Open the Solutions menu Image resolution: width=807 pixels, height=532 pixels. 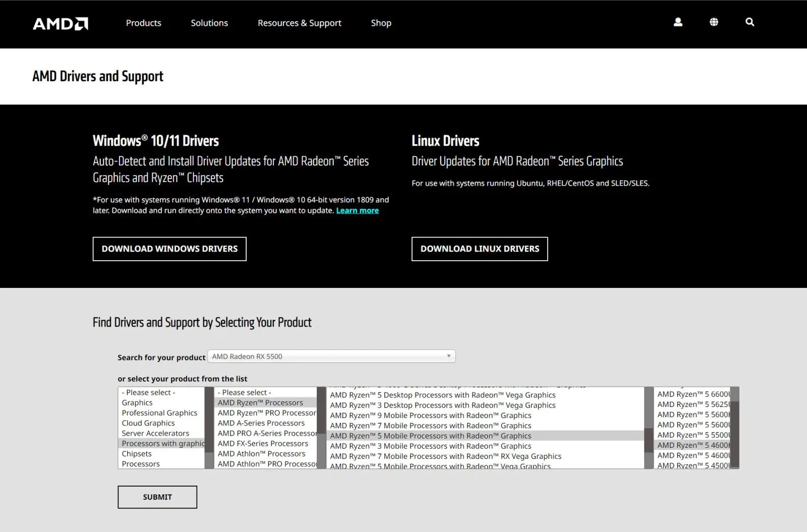pos(209,23)
